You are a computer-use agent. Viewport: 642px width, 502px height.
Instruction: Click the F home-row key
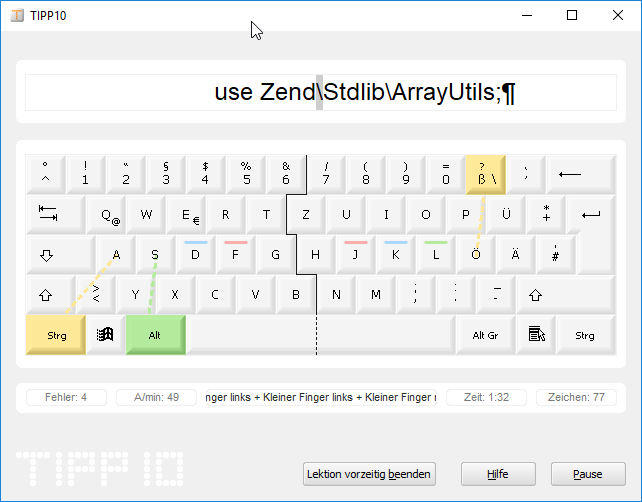click(x=236, y=255)
